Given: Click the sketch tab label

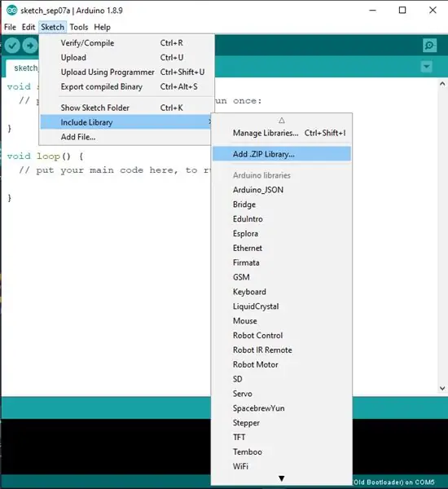Looking at the screenshot, I should tap(26, 68).
